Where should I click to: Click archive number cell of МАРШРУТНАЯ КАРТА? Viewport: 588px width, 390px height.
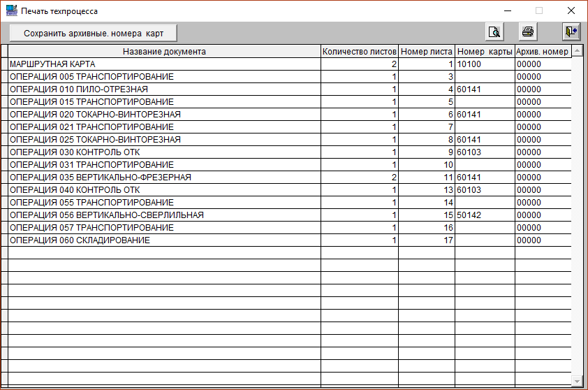[x=542, y=64]
